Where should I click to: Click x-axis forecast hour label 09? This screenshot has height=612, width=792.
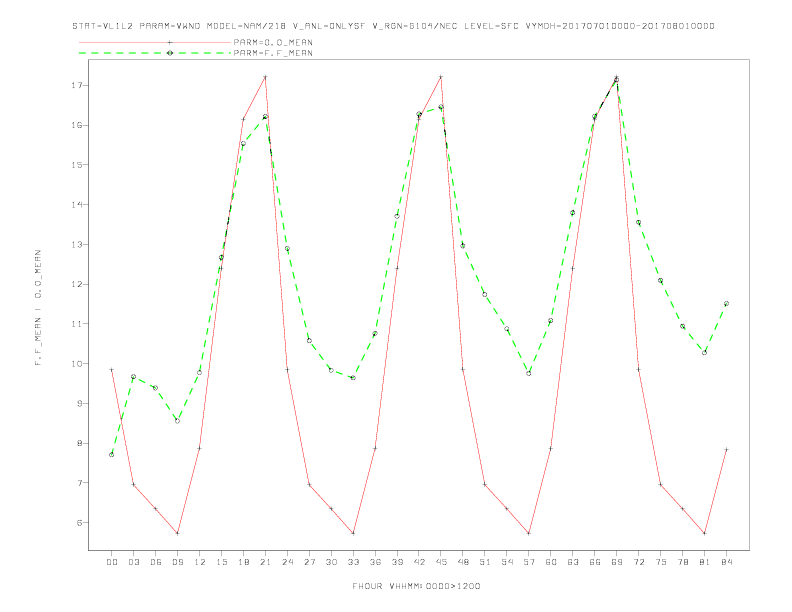177,562
